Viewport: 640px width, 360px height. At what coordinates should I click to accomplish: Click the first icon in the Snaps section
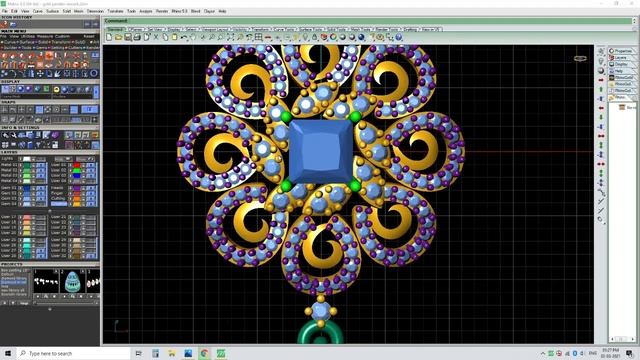coord(5,109)
